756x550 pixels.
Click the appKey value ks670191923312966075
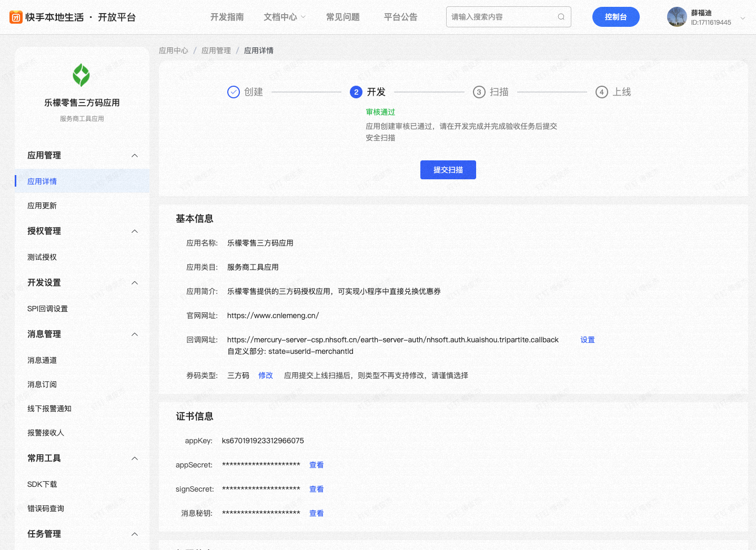(x=263, y=441)
